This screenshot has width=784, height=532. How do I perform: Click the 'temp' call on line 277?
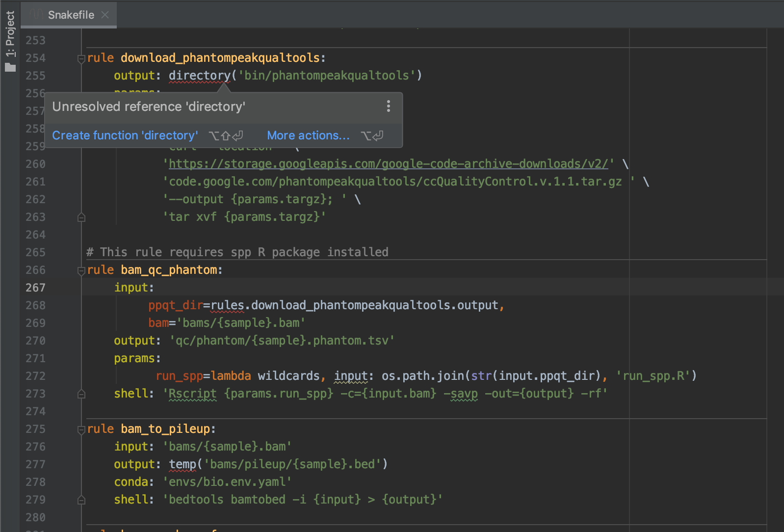click(183, 464)
